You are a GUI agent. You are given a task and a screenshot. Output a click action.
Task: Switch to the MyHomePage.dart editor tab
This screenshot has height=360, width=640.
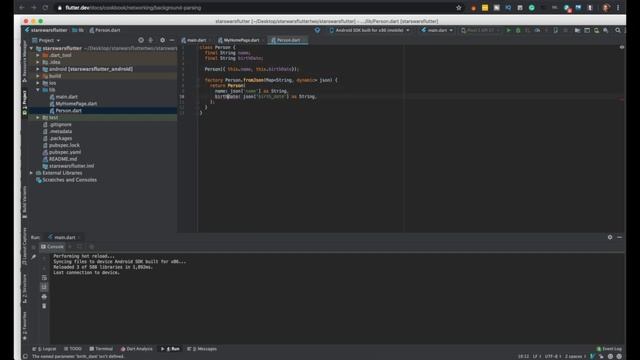click(x=239, y=40)
